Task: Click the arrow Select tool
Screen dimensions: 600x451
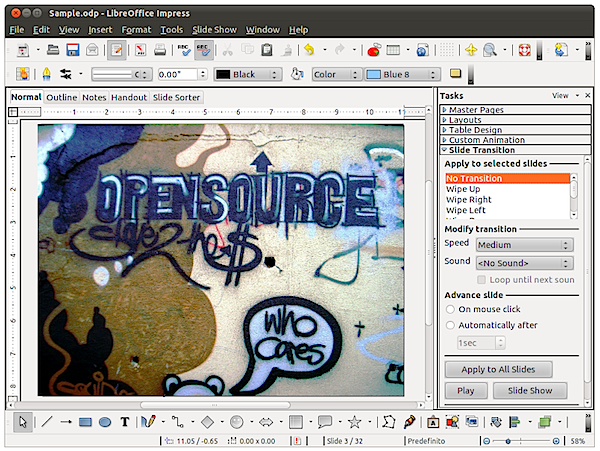Action: (x=23, y=422)
